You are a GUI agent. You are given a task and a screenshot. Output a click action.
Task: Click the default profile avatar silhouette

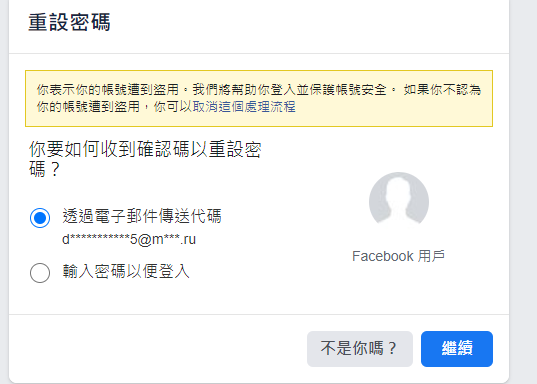(x=399, y=202)
